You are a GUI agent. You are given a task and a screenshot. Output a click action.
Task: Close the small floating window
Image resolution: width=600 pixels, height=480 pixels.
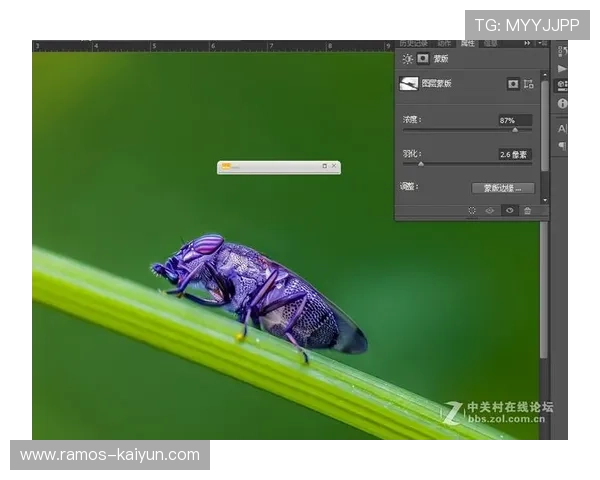pyautogui.click(x=334, y=166)
